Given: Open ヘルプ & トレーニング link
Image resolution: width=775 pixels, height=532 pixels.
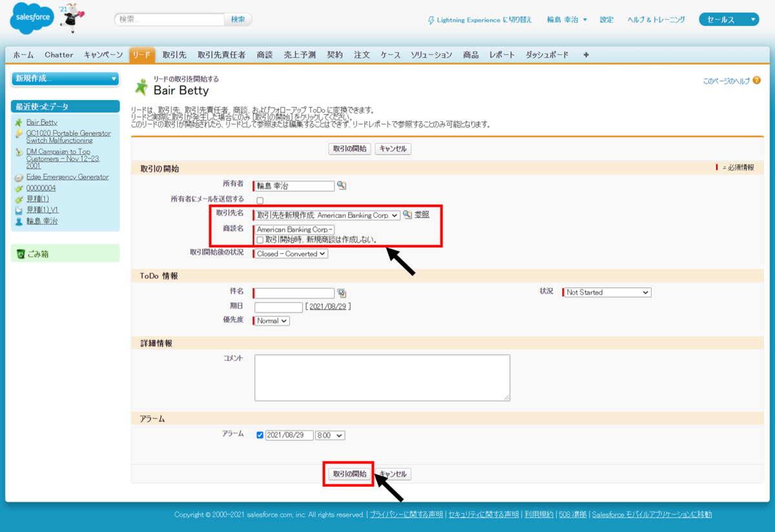Looking at the screenshot, I should point(656,20).
